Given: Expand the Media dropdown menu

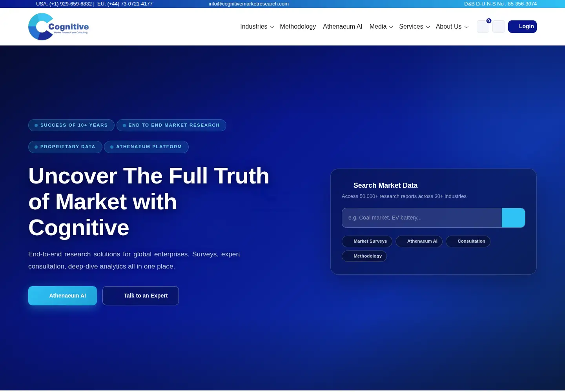Looking at the screenshot, I should point(381,27).
